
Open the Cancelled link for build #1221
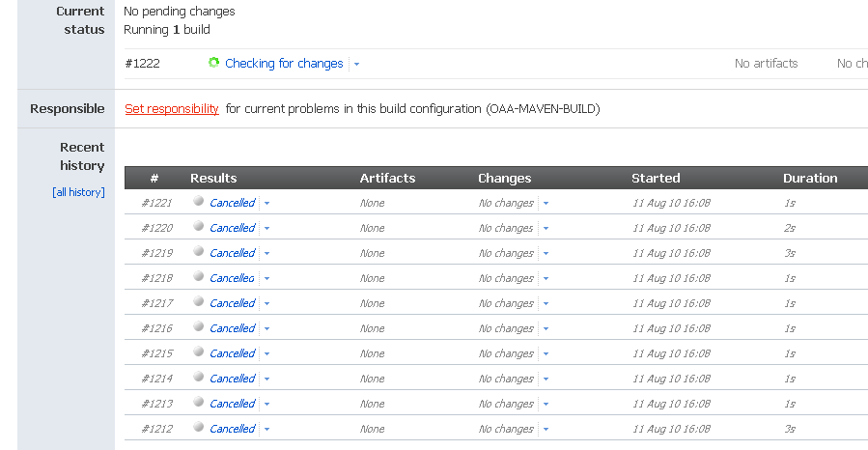point(233,203)
